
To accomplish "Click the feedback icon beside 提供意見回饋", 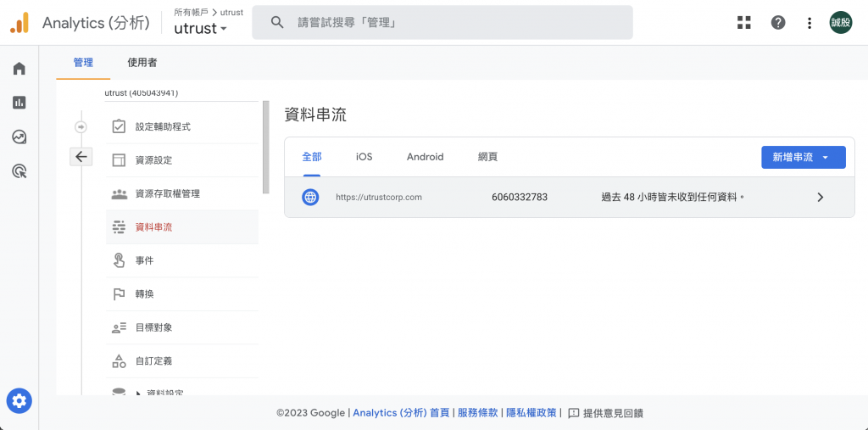I will pos(574,413).
